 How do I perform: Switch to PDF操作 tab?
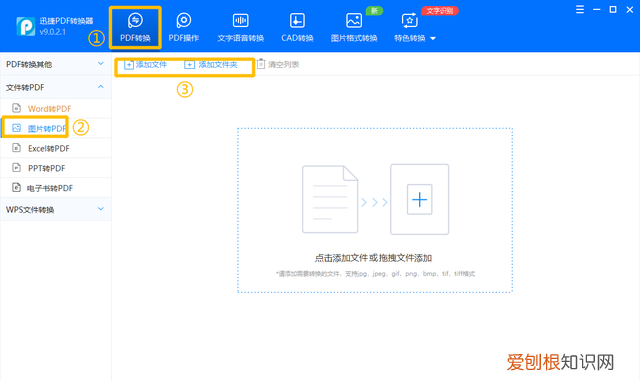pos(184,28)
